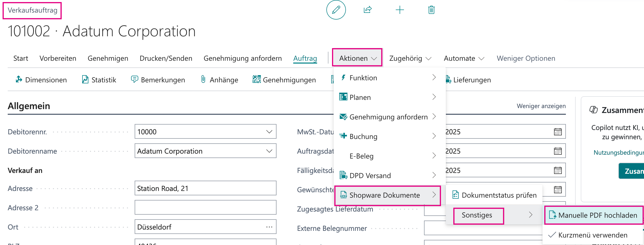This screenshot has height=245, width=644.
Task: Click the Genehmigungen icon
Action: 256,79
